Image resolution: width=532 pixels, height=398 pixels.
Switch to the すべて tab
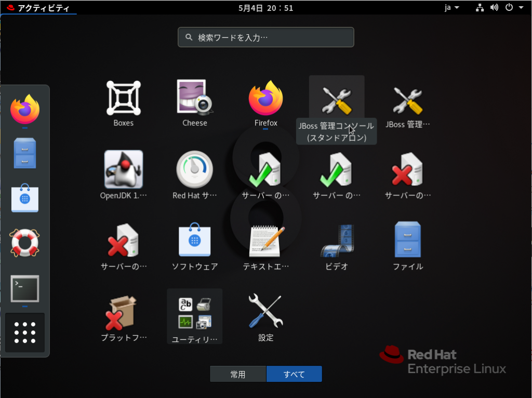[x=294, y=374]
